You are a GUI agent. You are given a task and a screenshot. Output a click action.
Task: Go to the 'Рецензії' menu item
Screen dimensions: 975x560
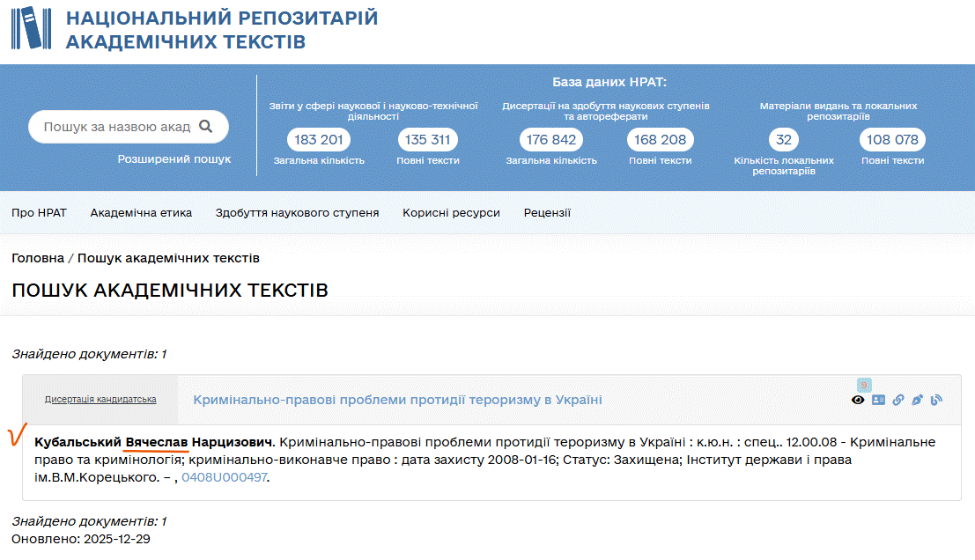[547, 213]
